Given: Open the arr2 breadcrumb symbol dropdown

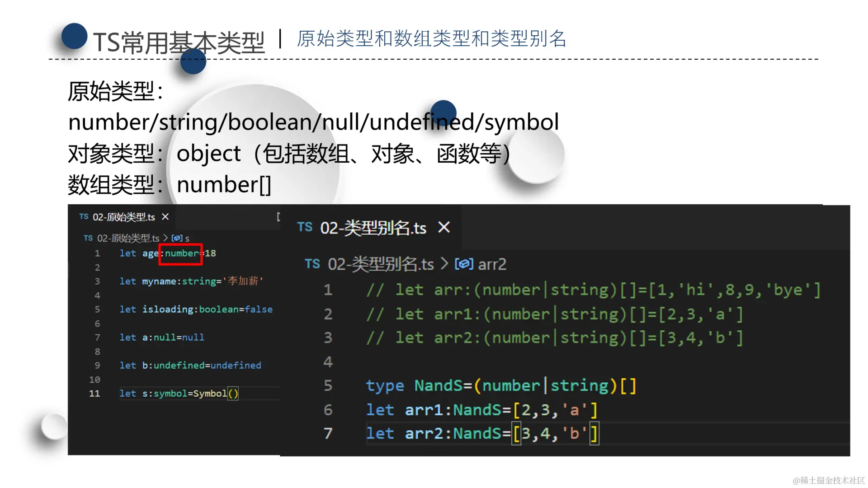Looking at the screenshot, I should pyautogui.click(x=492, y=264).
